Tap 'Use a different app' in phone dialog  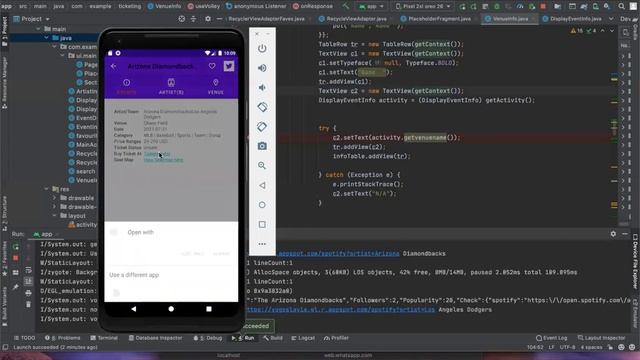click(134, 275)
